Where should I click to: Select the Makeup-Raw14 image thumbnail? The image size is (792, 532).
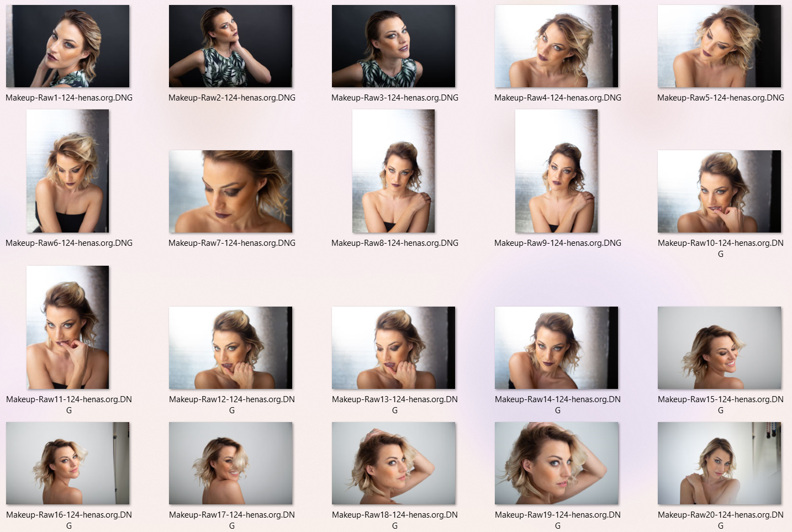coord(556,347)
